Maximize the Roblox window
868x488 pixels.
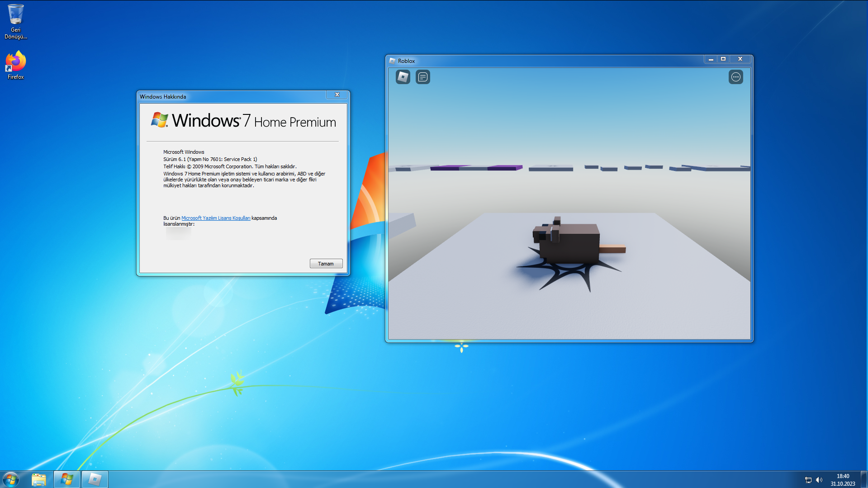coord(723,59)
